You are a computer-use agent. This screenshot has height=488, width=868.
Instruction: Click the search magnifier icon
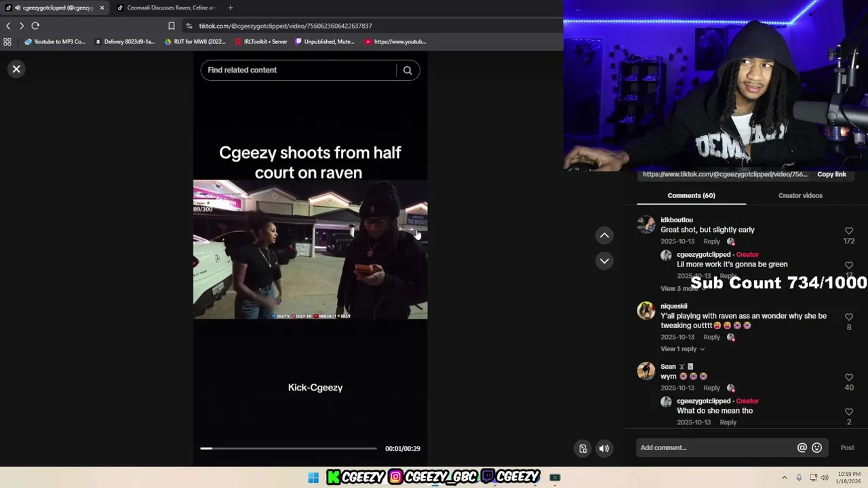[408, 70]
